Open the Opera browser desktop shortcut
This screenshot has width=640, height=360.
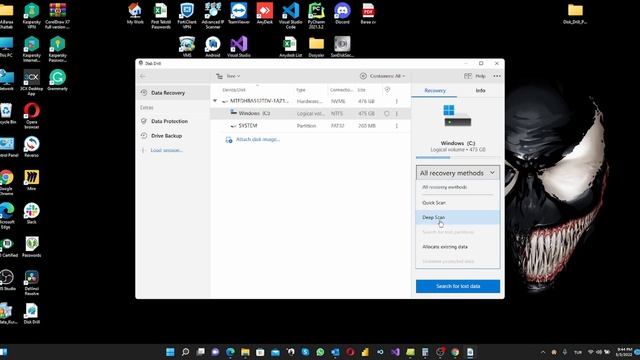(31, 116)
